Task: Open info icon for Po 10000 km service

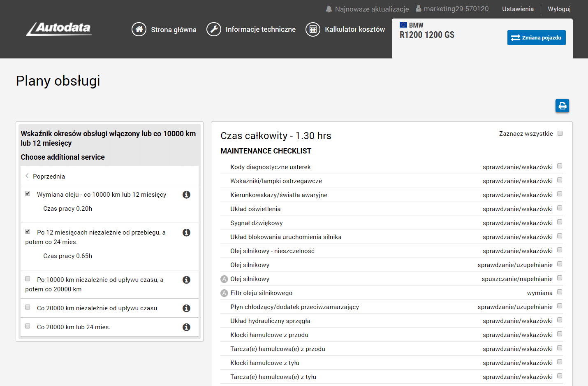Action: [x=186, y=280]
